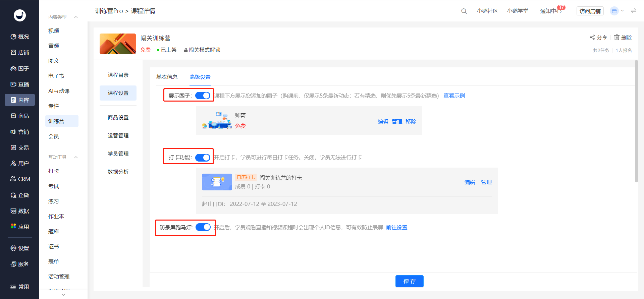Open 数据 in the left sidebar
This screenshot has height=299, width=644.
pyautogui.click(x=20, y=211)
